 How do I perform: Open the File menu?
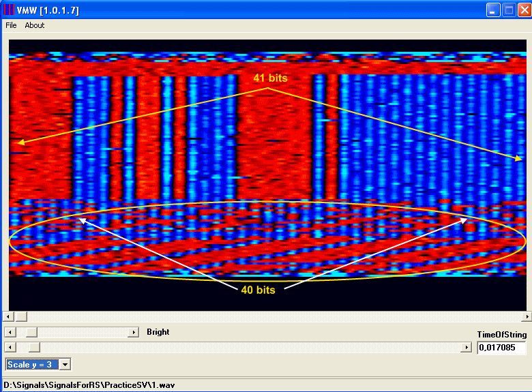point(11,25)
